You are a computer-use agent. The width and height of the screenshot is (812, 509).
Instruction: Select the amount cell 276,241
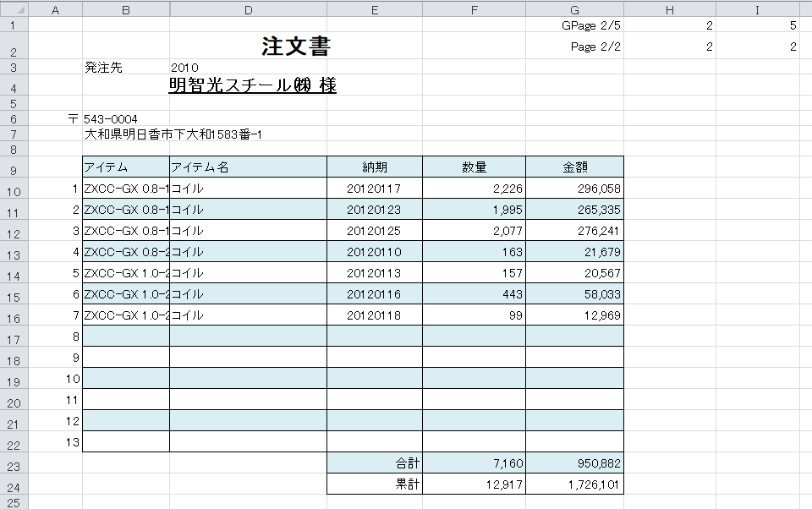(574, 231)
